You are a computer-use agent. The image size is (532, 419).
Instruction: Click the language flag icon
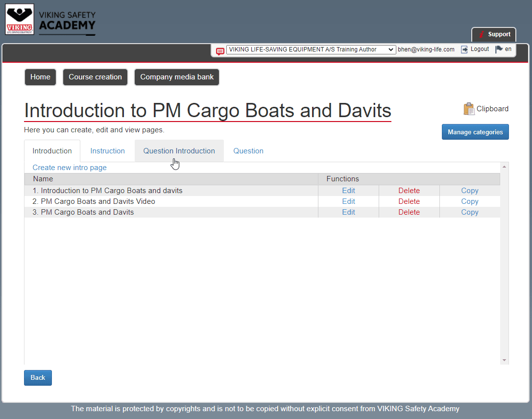(x=499, y=49)
